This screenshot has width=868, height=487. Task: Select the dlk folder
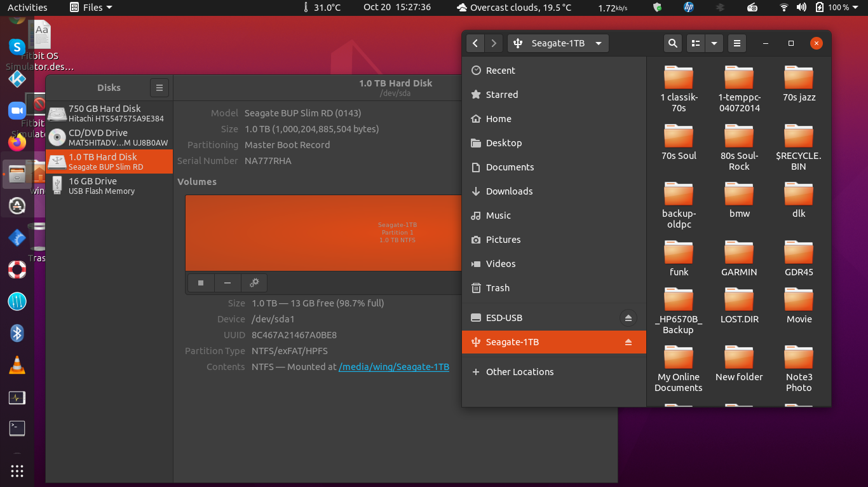[799, 200]
